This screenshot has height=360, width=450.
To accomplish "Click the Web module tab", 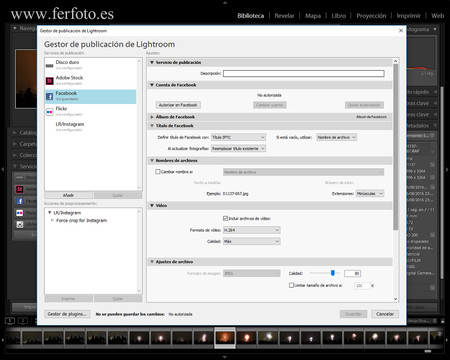I will 437,16.
